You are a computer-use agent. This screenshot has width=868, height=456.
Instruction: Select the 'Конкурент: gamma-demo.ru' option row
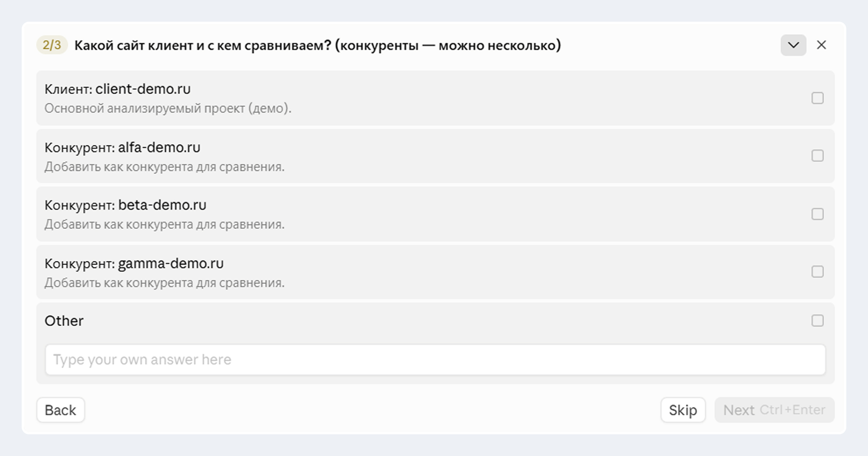(x=435, y=272)
